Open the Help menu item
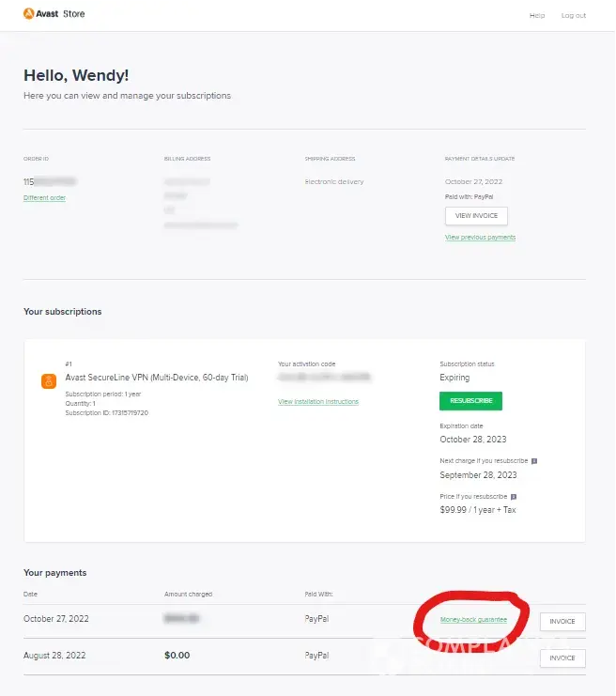 point(536,15)
